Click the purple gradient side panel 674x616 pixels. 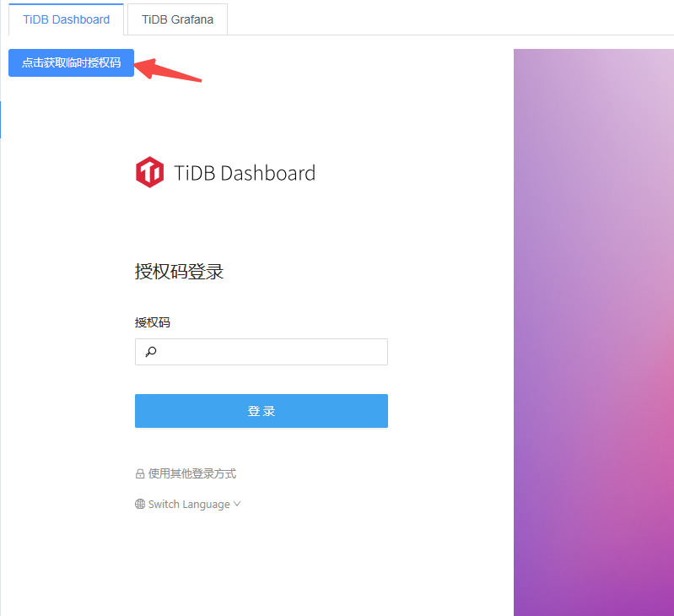pyautogui.click(x=594, y=332)
